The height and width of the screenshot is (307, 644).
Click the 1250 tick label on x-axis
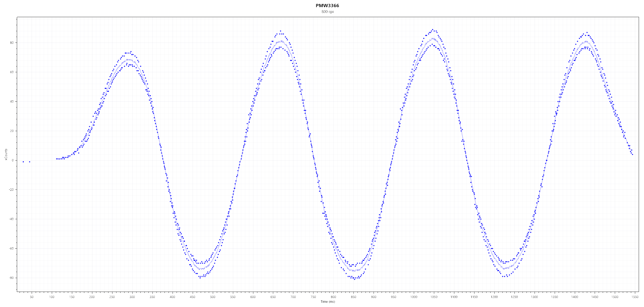click(514, 297)
